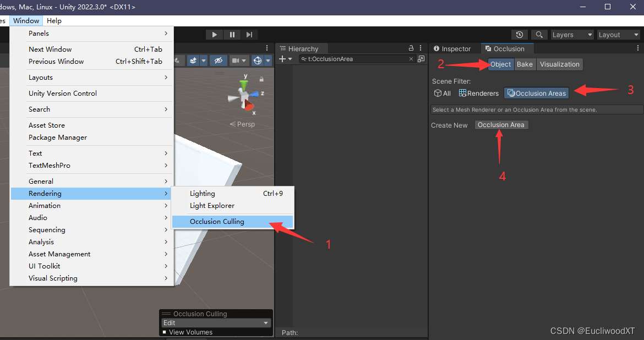
Task: Expand the Asset Management submenu
Action: point(92,254)
